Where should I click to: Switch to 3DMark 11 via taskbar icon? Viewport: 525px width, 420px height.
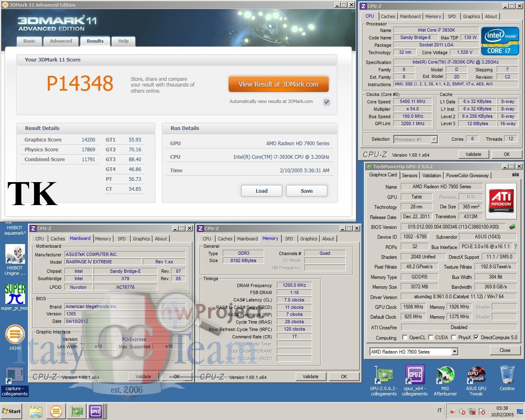point(56,411)
